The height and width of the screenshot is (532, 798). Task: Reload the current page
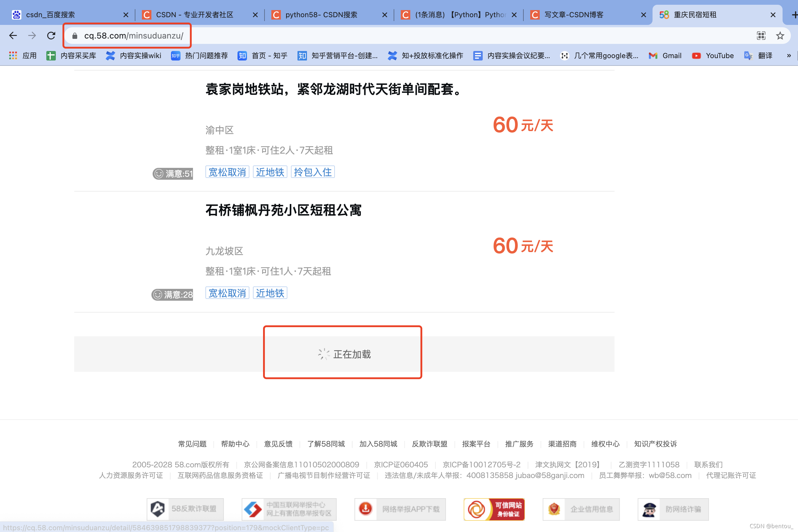point(51,36)
